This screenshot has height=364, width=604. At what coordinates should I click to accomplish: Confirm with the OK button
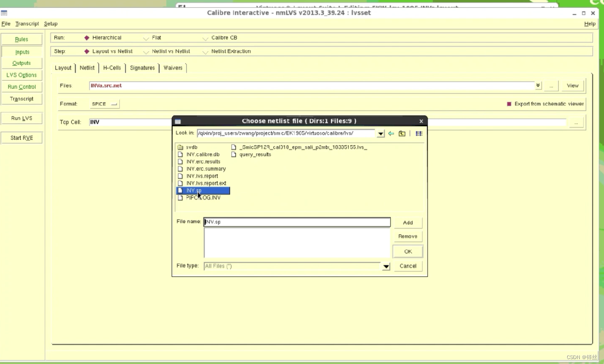(x=408, y=251)
